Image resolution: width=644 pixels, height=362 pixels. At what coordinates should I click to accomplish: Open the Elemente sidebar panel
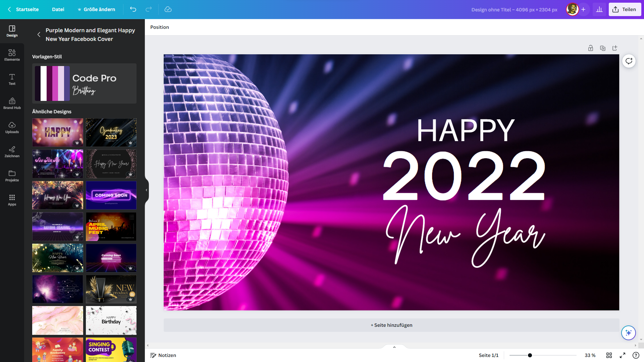coord(12,55)
